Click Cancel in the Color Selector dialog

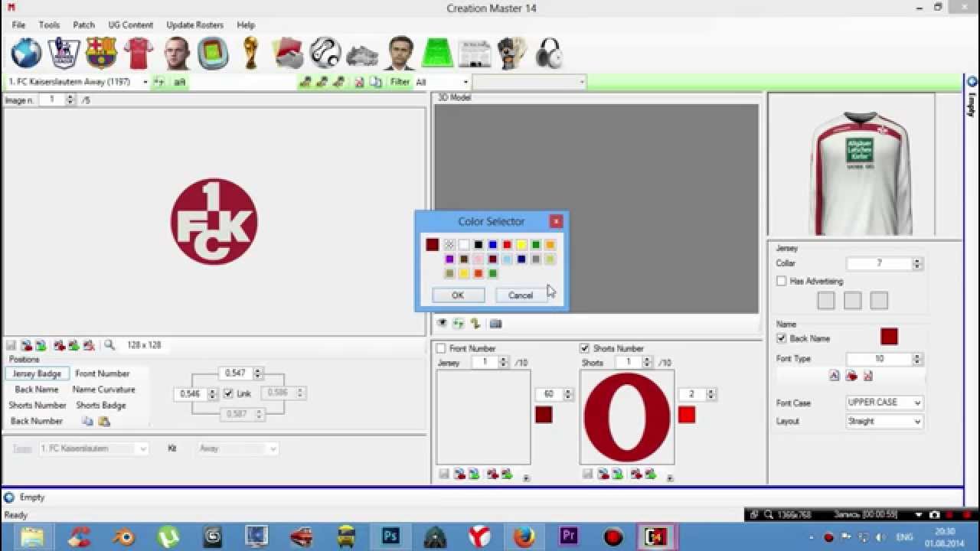521,295
